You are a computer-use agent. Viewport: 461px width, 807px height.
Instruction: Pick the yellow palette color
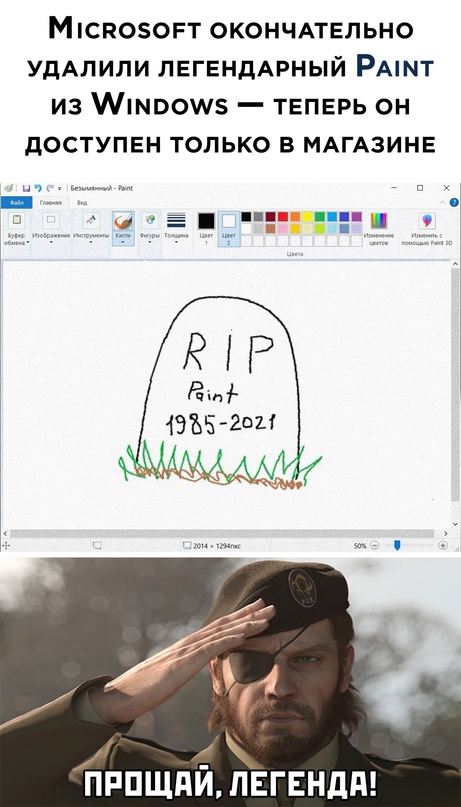coord(307,217)
